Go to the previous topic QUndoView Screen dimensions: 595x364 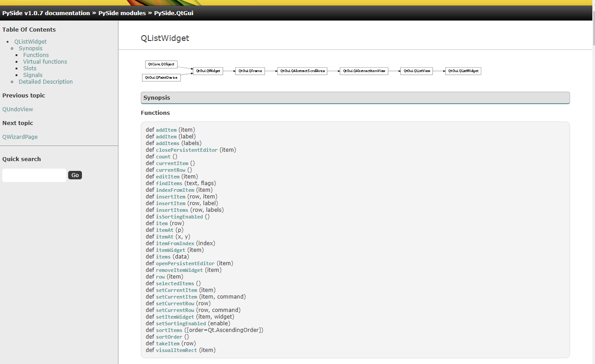coord(17,109)
